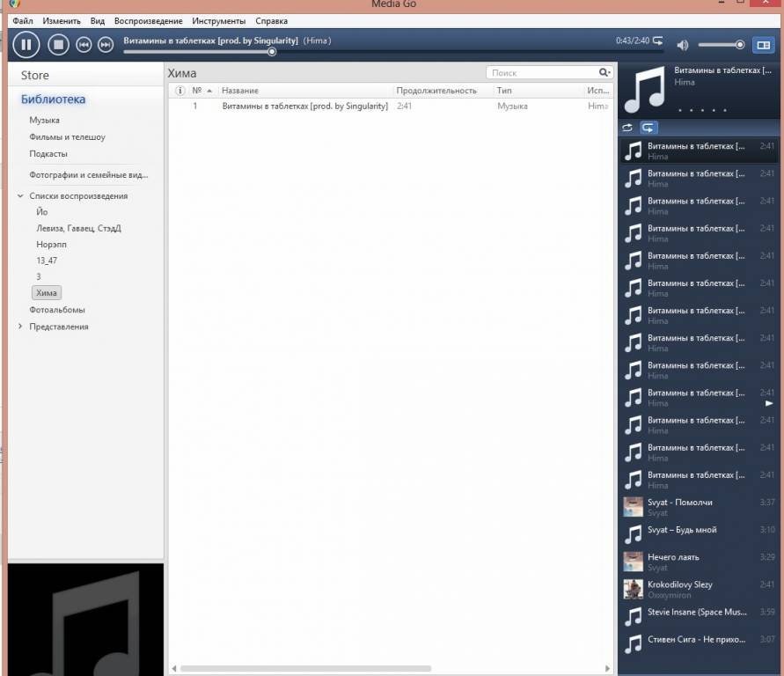This screenshot has height=676, width=784.
Task: Toggle repeat icon next to elapsed time
Action: [x=658, y=40]
